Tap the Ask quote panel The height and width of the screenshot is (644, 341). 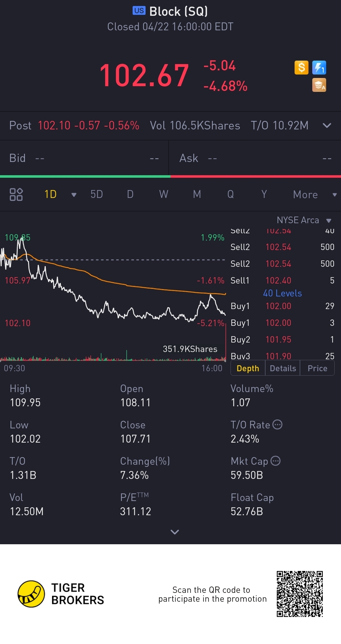coord(255,158)
